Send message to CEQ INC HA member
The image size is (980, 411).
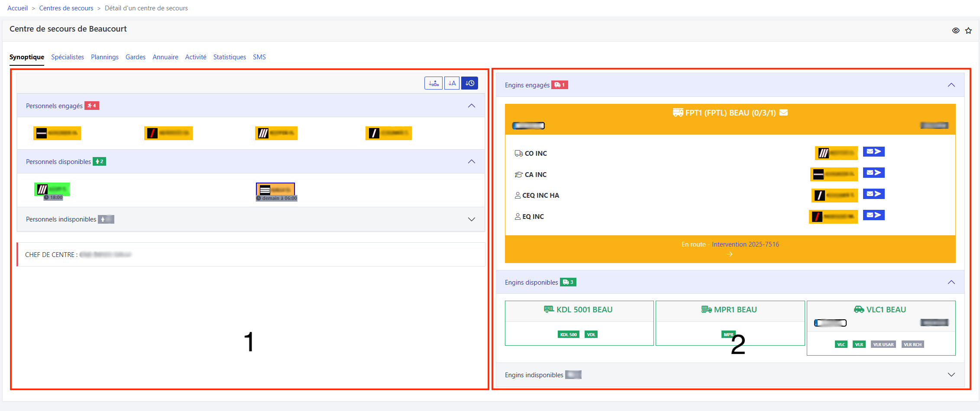point(873,194)
